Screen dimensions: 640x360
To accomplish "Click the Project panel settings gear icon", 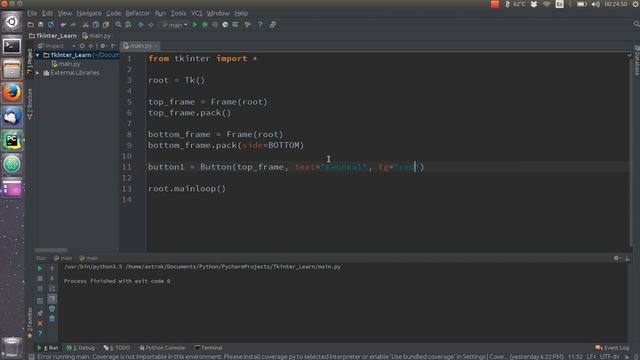I will point(103,46).
